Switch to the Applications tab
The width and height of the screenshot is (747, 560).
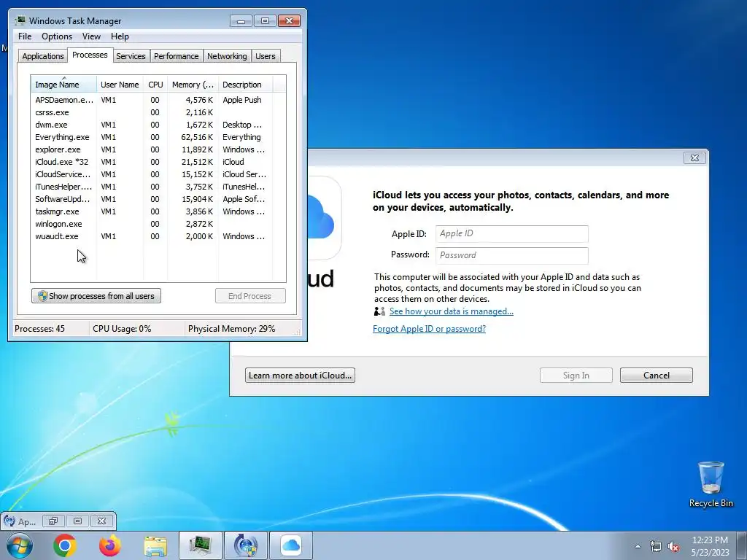tap(43, 56)
